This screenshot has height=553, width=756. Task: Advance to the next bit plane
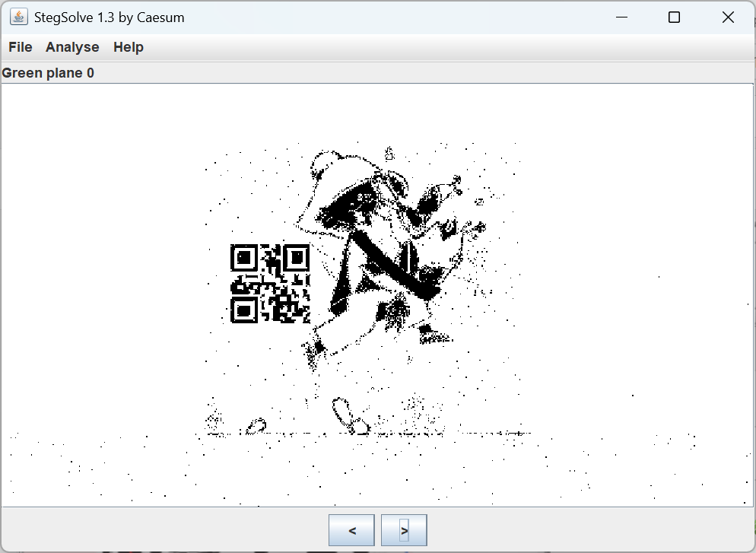point(404,530)
